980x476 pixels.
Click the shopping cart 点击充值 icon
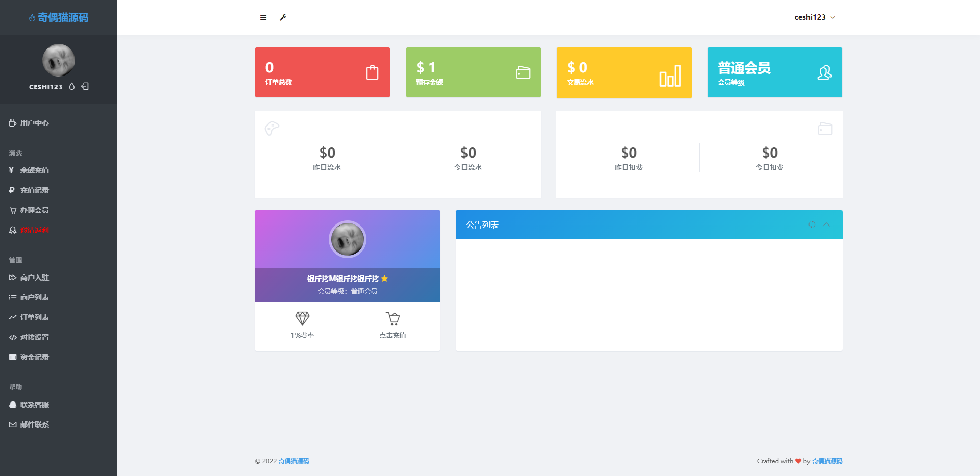point(393,318)
